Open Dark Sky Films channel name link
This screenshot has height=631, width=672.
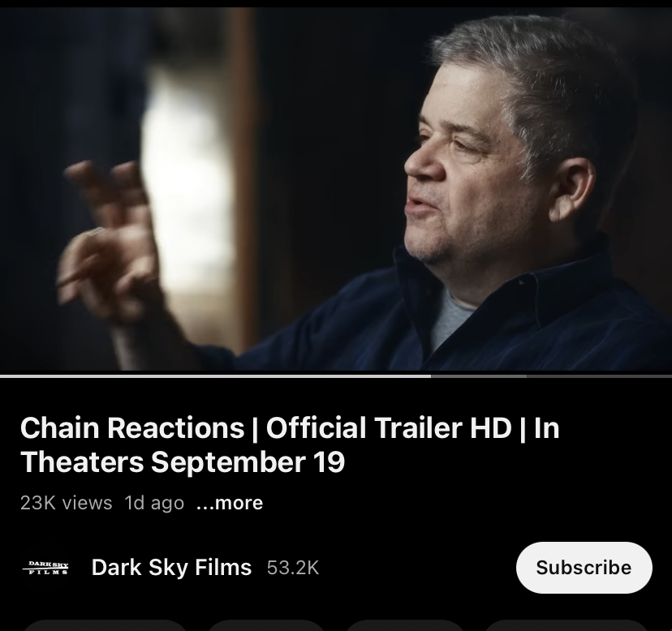pos(171,567)
